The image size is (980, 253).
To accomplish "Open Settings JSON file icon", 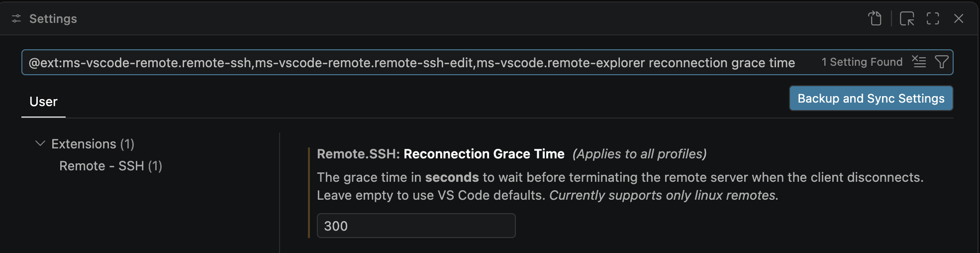I will pos(875,19).
